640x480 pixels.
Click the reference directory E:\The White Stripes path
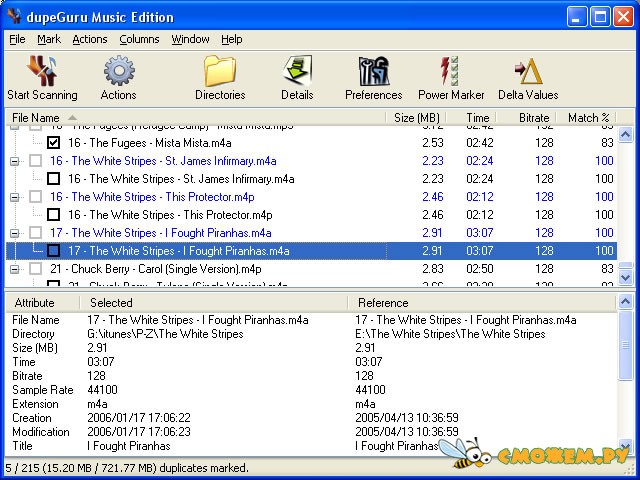tap(450, 334)
